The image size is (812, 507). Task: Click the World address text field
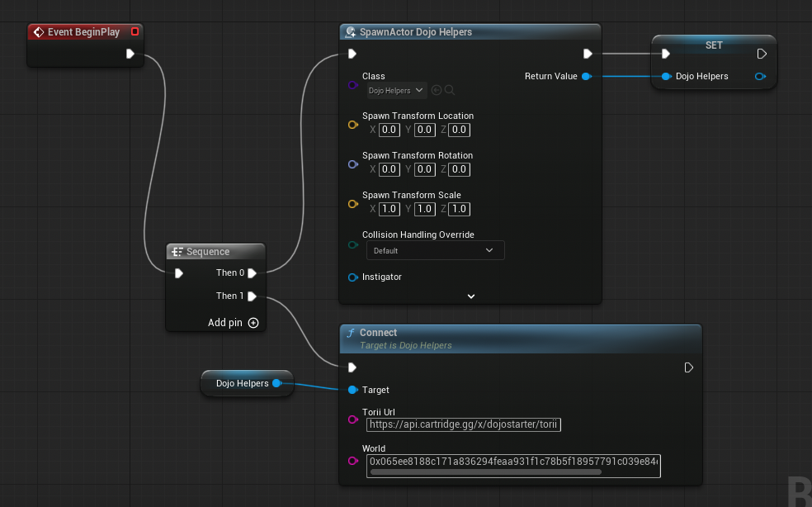click(x=513, y=461)
